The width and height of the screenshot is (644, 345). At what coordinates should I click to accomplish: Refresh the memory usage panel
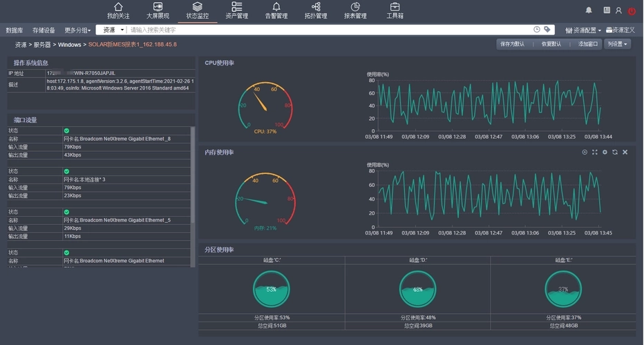pyautogui.click(x=615, y=152)
